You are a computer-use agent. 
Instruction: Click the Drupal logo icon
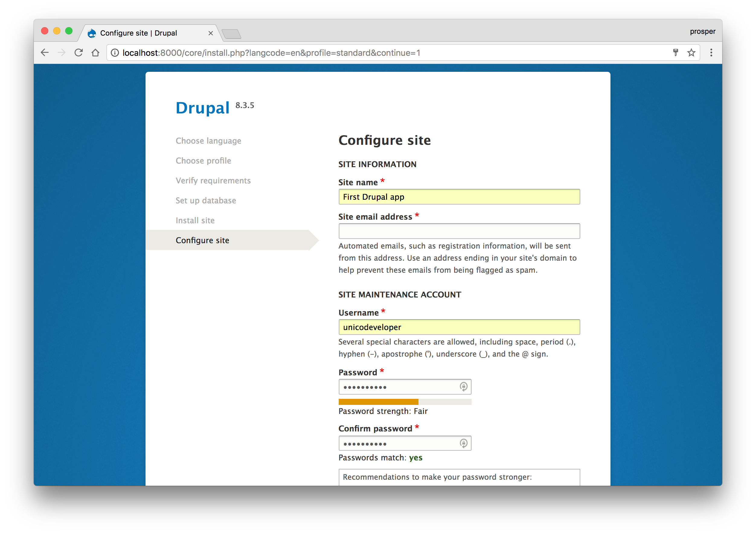coord(93,32)
